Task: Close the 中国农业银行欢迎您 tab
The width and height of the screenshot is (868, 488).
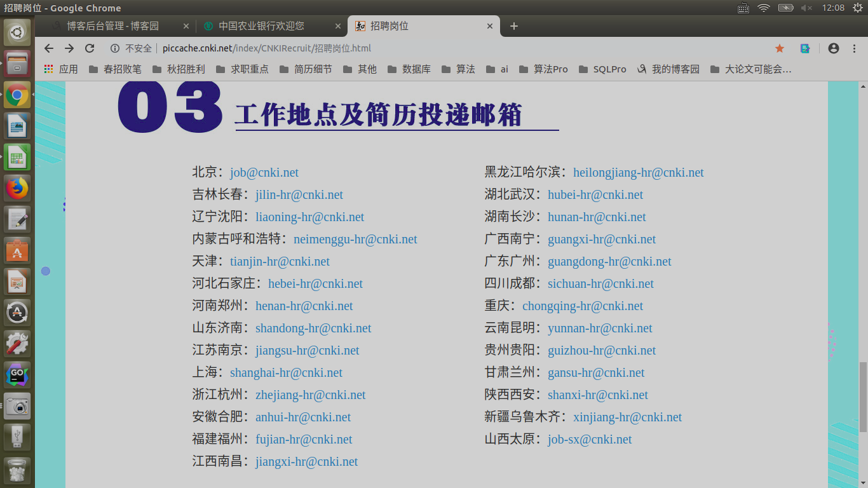Action: point(337,26)
